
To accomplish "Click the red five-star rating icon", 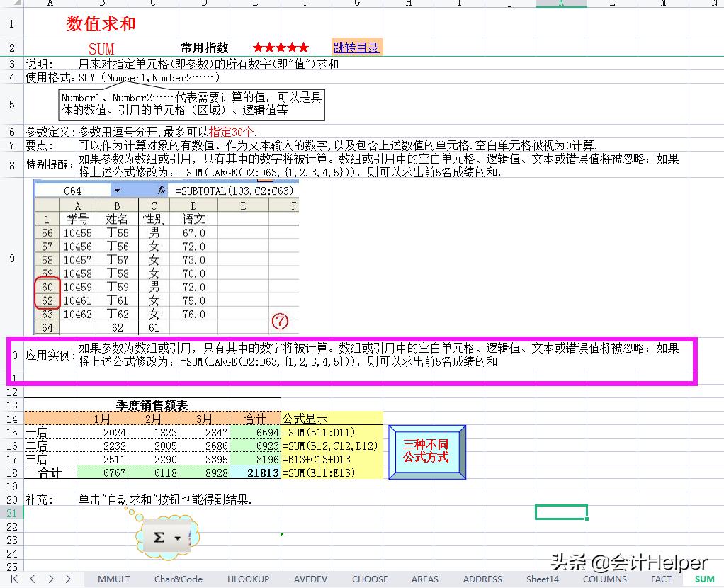I will [x=280, y=46].
